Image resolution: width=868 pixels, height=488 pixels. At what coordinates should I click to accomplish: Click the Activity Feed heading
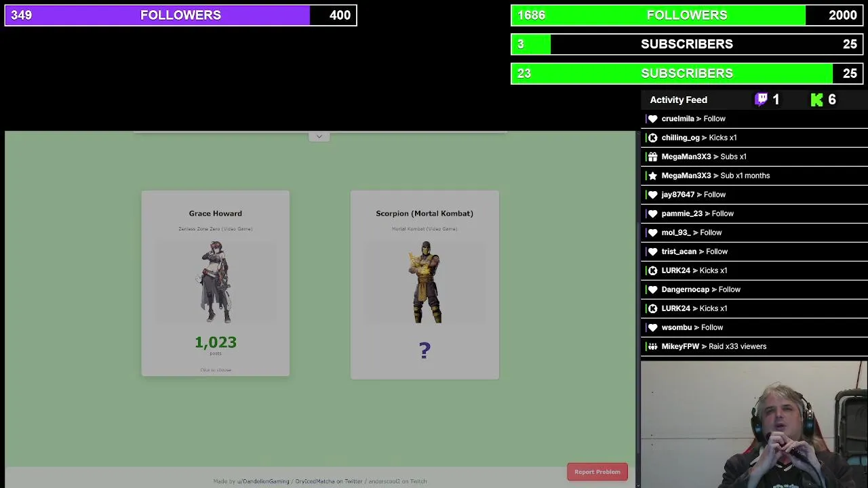[x=678, y=100]
